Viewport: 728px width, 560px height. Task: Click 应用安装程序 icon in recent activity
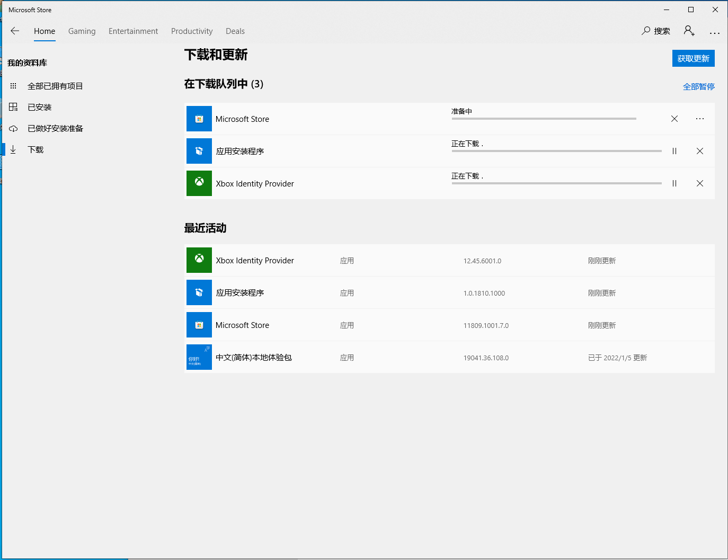tap(199, 292)
